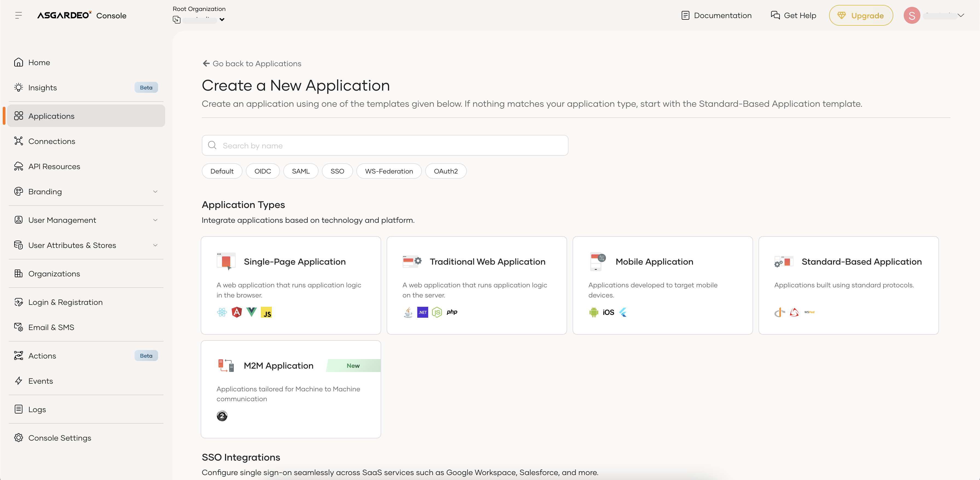The height and width of the screenshot is (480, 980).
Task: Click the Documentation page icon
Action: 686,16
